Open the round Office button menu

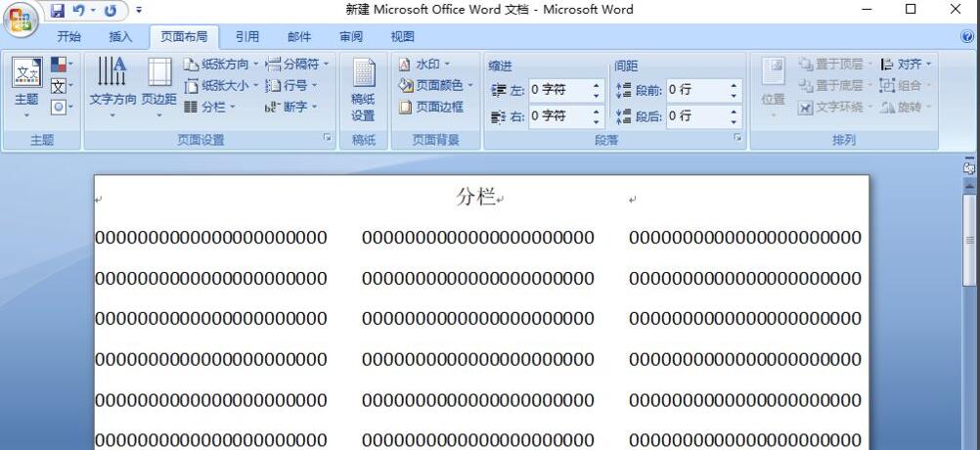point(21,22)
